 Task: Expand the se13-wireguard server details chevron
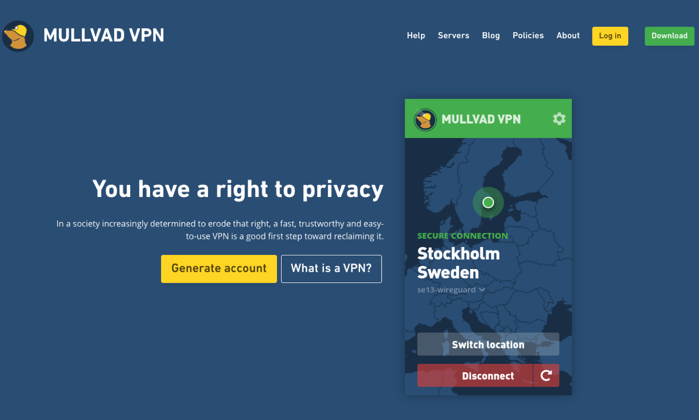point(482,290)
